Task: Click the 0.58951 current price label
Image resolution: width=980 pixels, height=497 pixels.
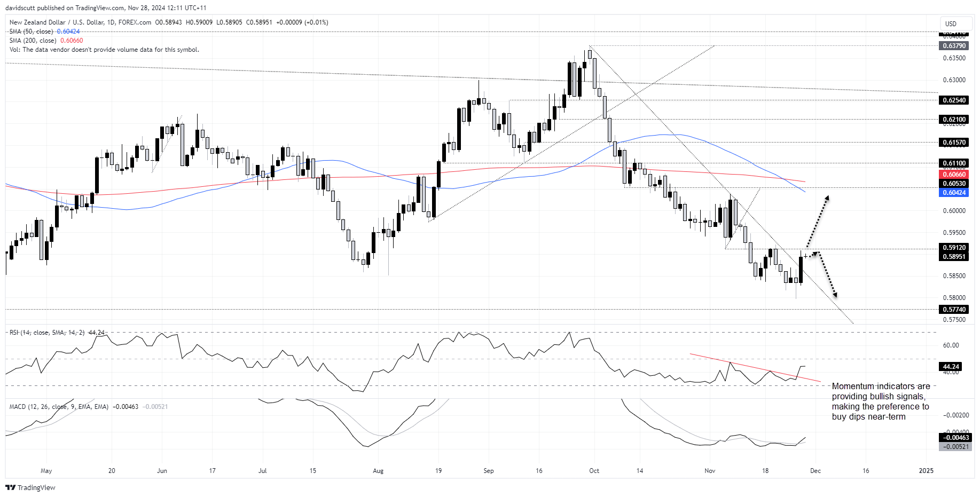Action: point(954,257)
